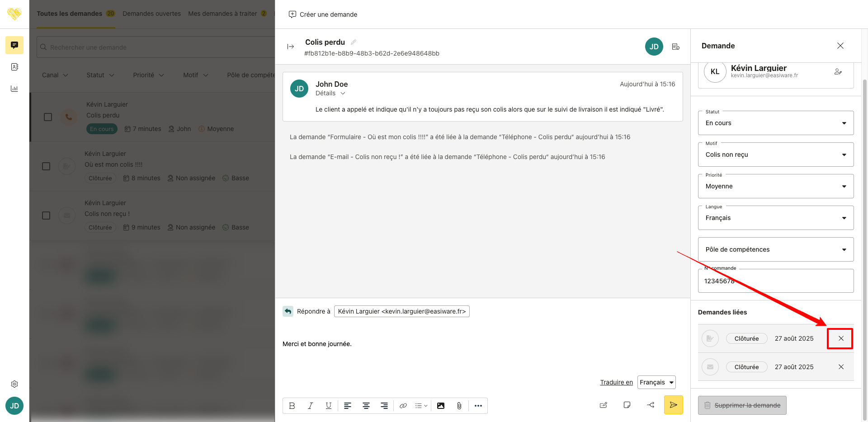Image resolution: width=868 pixels, height=422 pixels.
Task: Tick the checkbox for Colis non reçu
Action: click(46, 216)
